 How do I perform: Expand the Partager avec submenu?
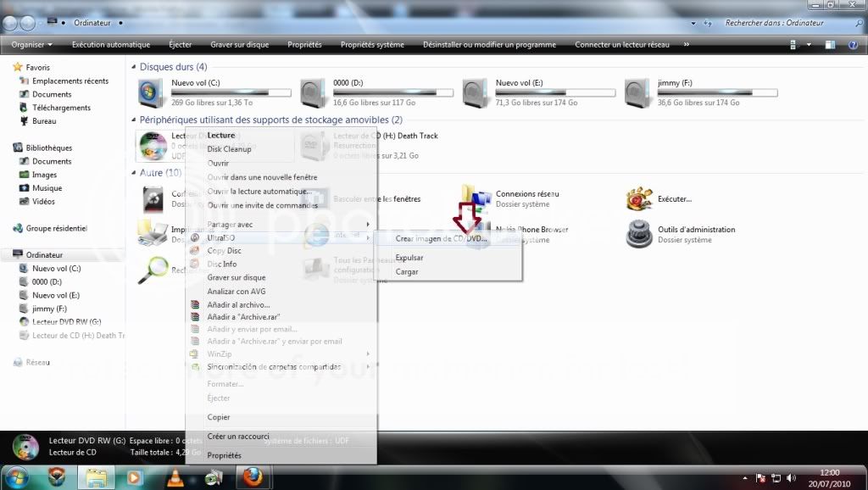tap(281, 225)
